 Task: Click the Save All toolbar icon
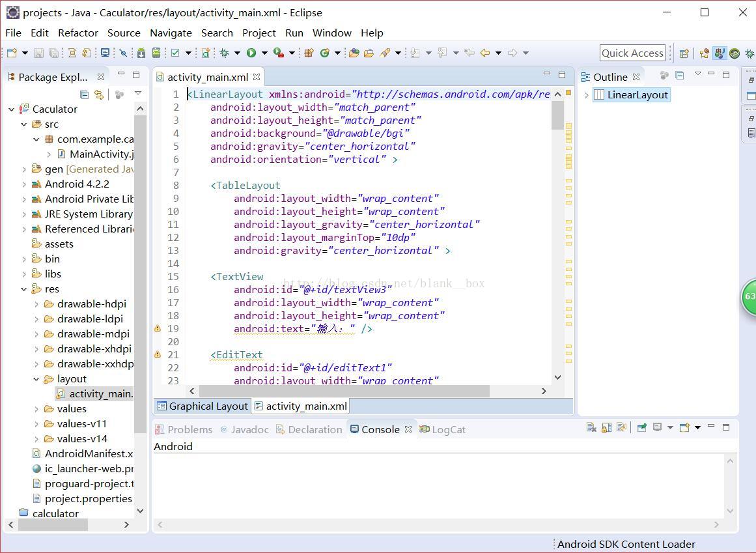53,53
